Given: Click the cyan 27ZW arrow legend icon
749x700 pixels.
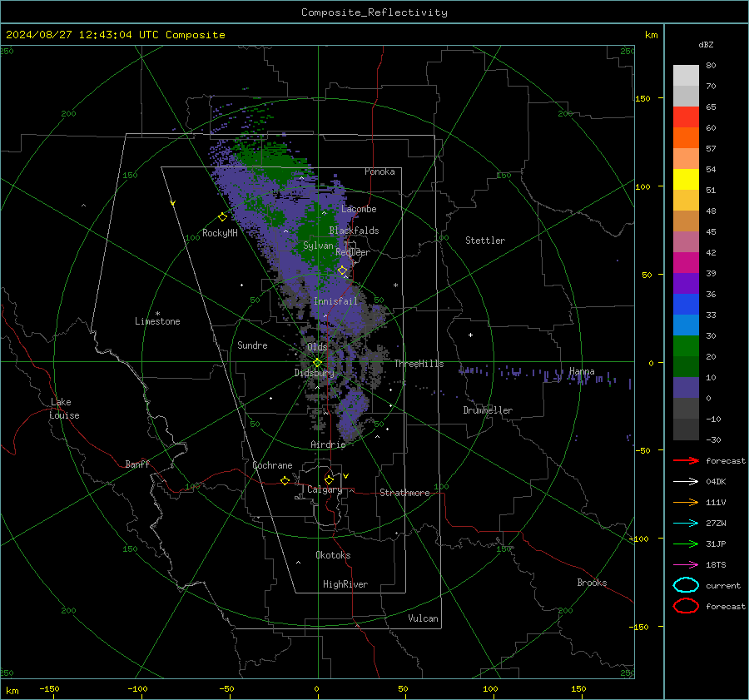Looking at the screenshot, I should pyautogui.click(x=686, y=524).
